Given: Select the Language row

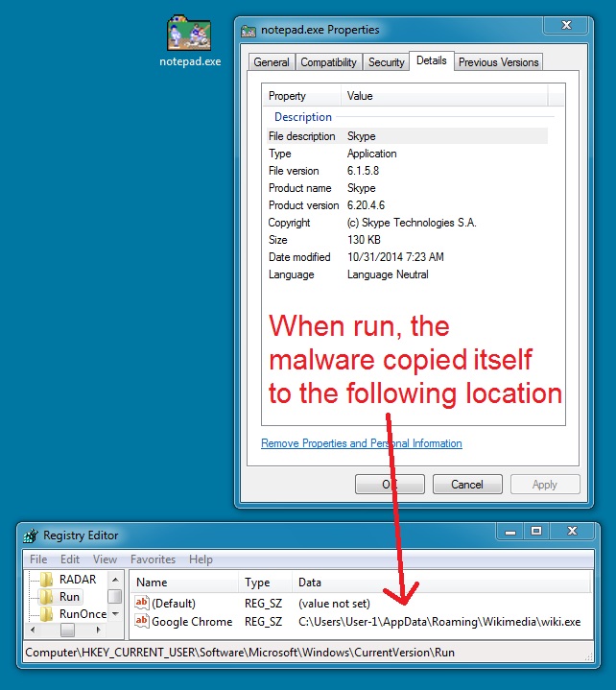Looking at the screenshot, I should pyautogui.click(x=407, y=274).
